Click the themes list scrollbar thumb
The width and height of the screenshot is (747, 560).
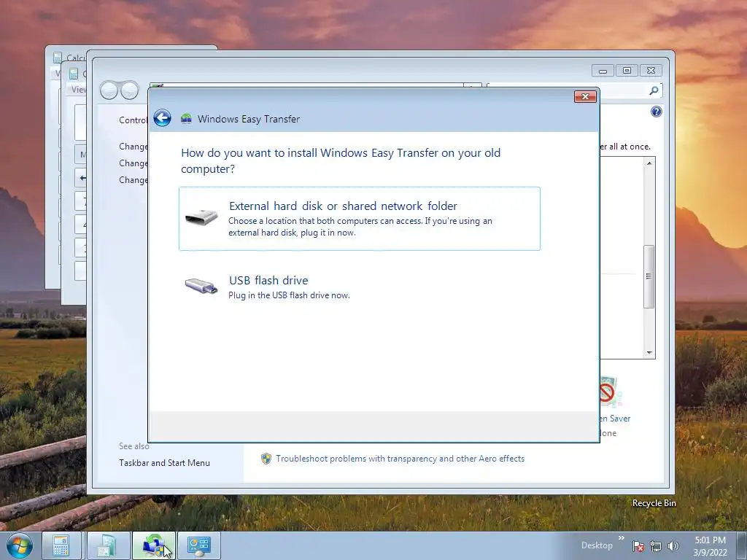pyautogui.click(x=649, y=276)
